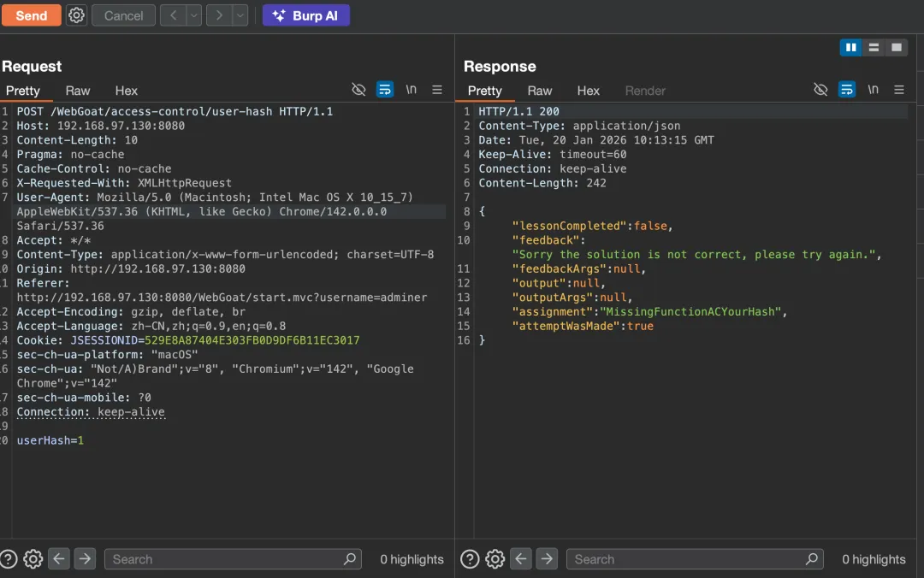This screenshot has height=578, width=924.
Task: Open the Request panel hamburger menu
Action: tap(437, 90)
